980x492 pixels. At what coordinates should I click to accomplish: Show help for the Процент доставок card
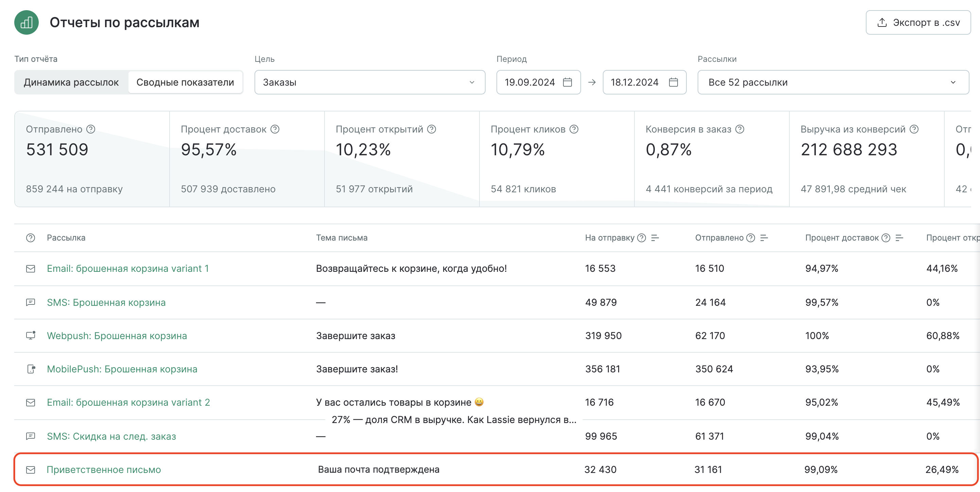[x=275, y=129]
